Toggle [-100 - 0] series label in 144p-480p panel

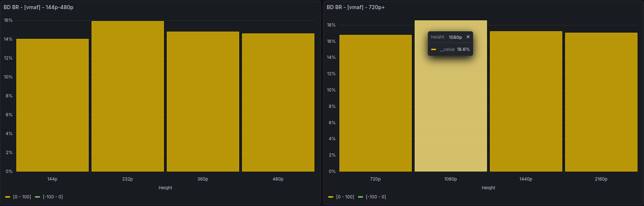(x=53, y=197)
